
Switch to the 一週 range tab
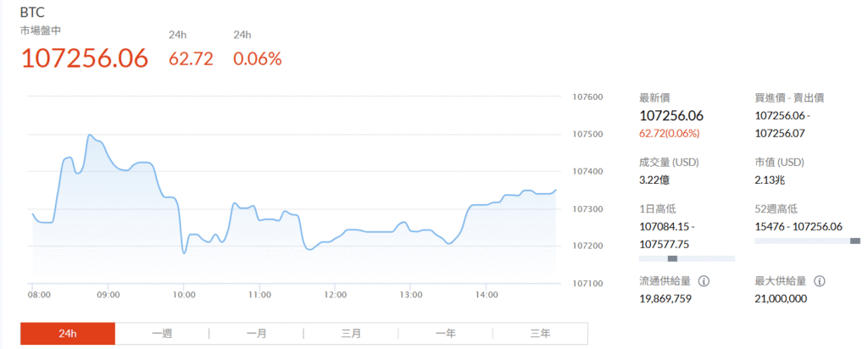(x=162, y=334)
